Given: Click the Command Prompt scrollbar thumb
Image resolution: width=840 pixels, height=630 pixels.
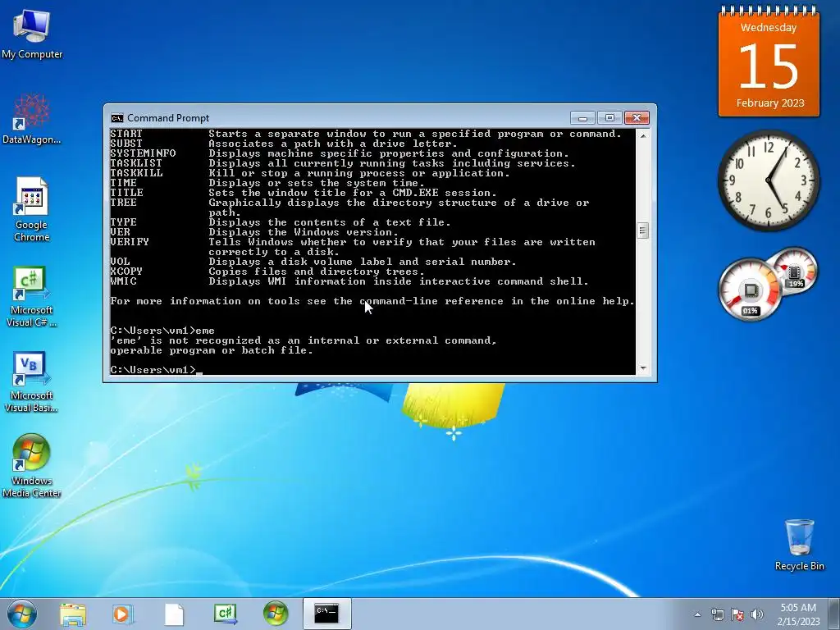Looking at the screenshot, I should point(643,231).
